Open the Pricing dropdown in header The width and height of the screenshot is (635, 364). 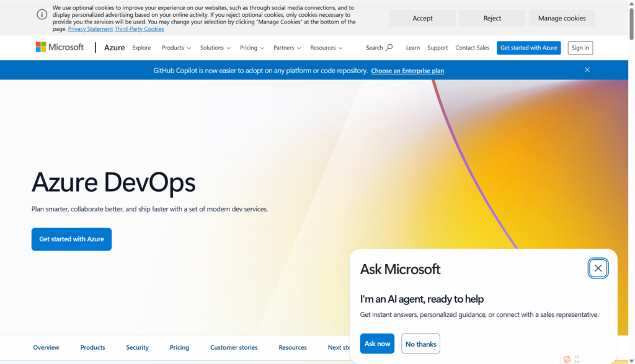point(252,48)
